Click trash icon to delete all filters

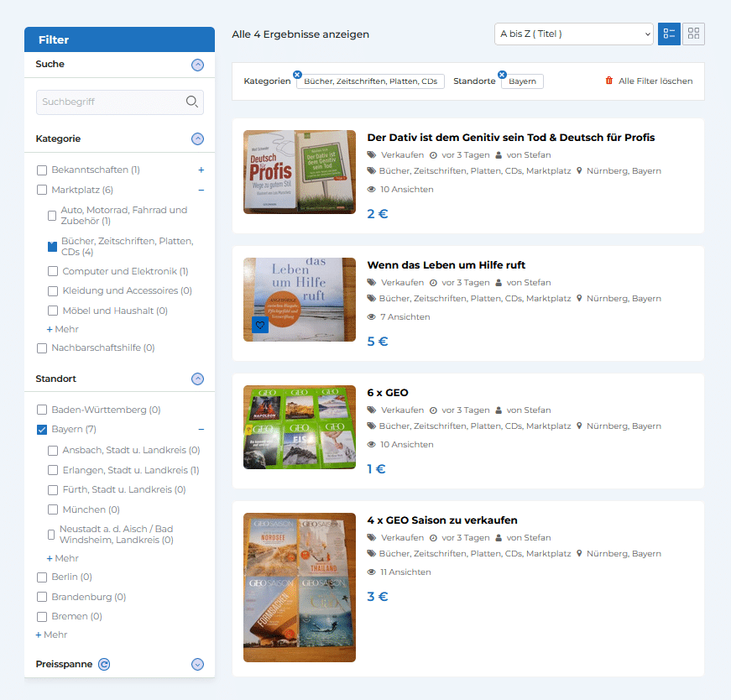coord(609,81)
